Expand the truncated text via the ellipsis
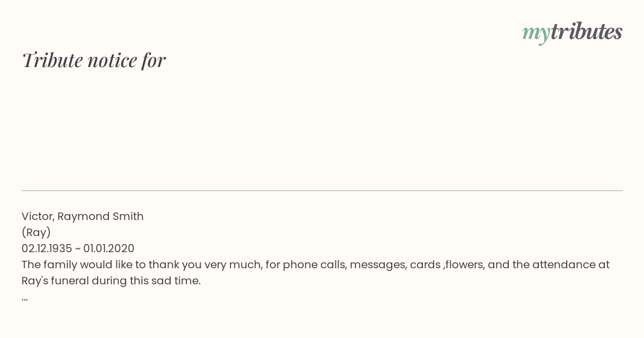 pos(25,297)
